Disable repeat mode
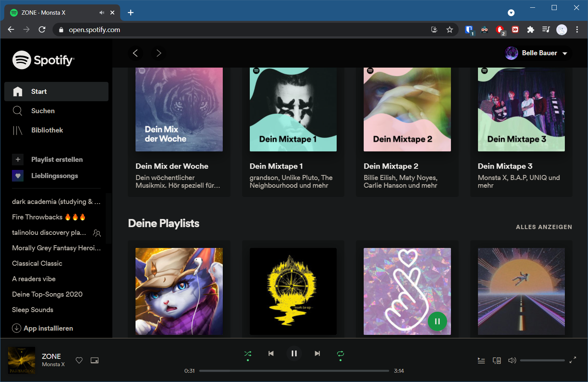The width and height of the screenshot is (588, 382). (x=340, y=353)
